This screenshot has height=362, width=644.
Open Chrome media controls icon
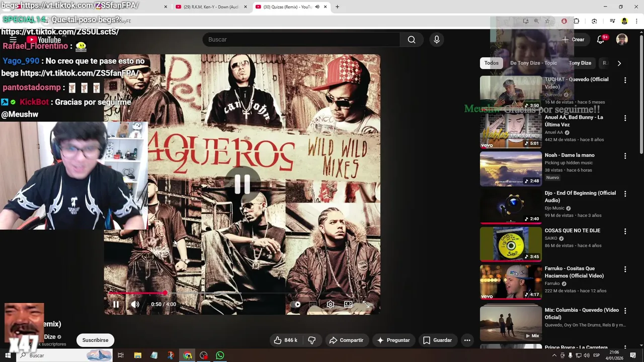coord(612,21)
